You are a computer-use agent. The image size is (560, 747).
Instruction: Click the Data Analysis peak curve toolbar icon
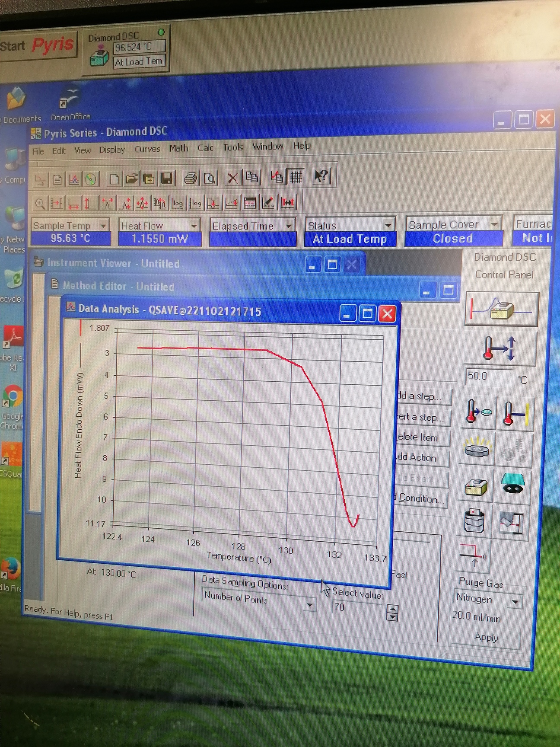click(x=74, y=179)
